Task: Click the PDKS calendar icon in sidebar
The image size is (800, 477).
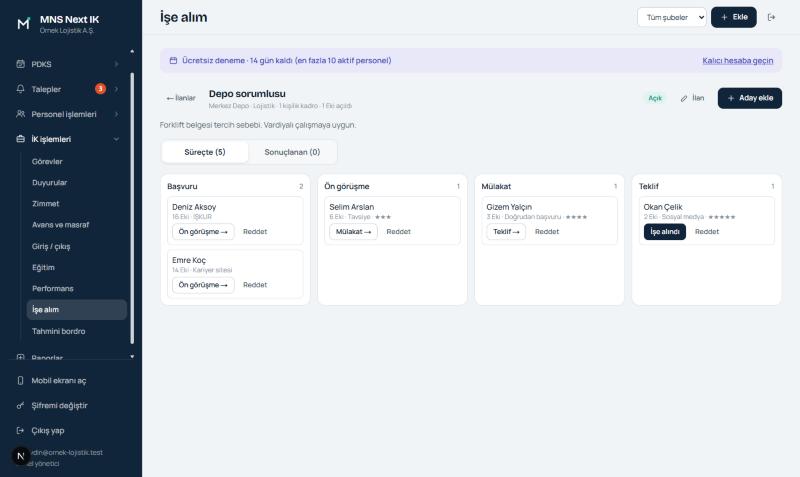Action: (x=20, y=64)
